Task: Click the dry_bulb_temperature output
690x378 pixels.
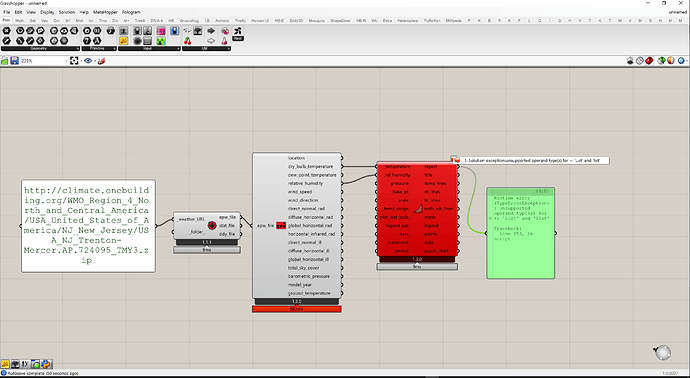Action: click(311, 167)
